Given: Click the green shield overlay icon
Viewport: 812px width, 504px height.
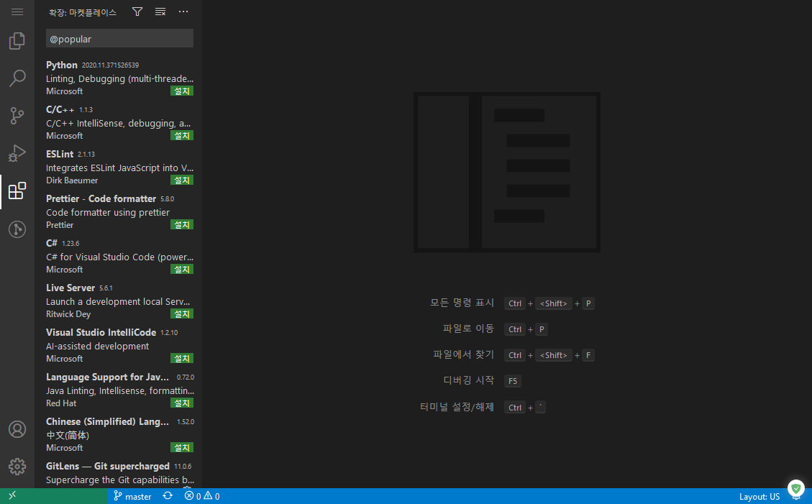Looking at the screenshot, I should click(x=796, y=488).
